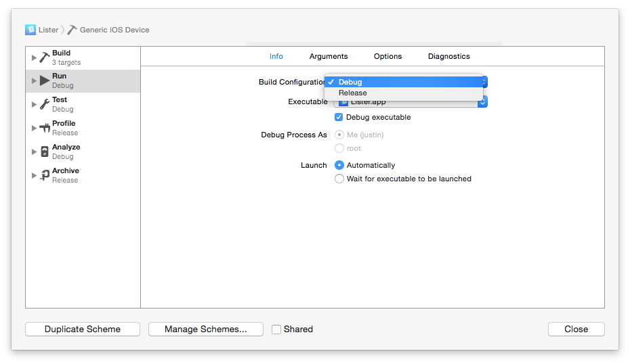Choose Release from the configuration menu
This screenshot has width=630, height=364.
(353, 93)
